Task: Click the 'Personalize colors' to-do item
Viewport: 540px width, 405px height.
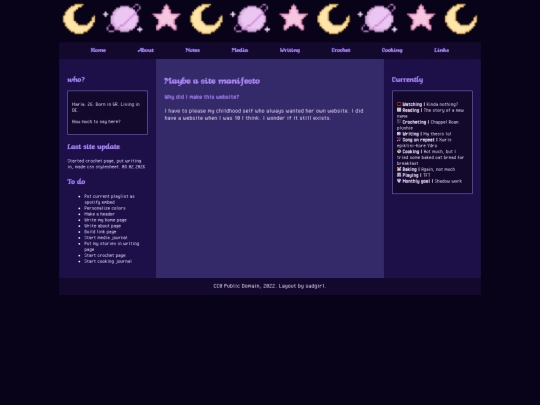Action: pos(105,208)
